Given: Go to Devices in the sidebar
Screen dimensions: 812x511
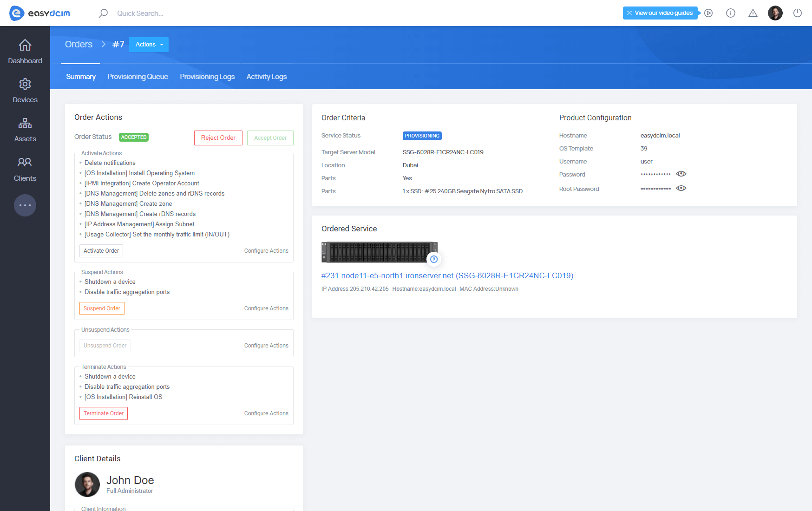Looking at the screenshot, I should coord(25,91).
